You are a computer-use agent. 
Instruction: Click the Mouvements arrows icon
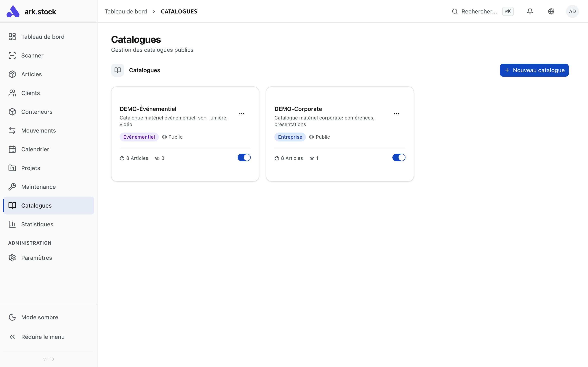12,130
